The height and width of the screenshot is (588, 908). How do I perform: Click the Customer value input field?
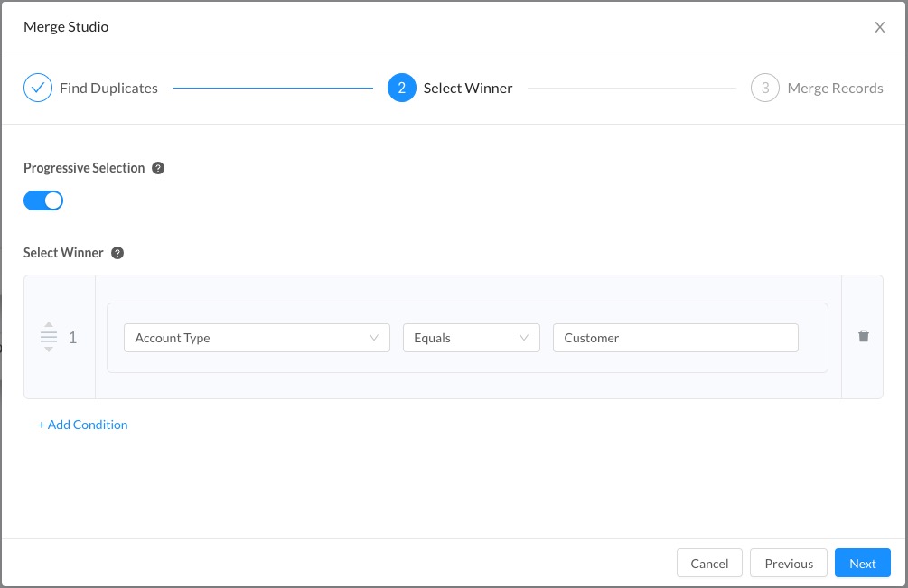click(676, 338)
